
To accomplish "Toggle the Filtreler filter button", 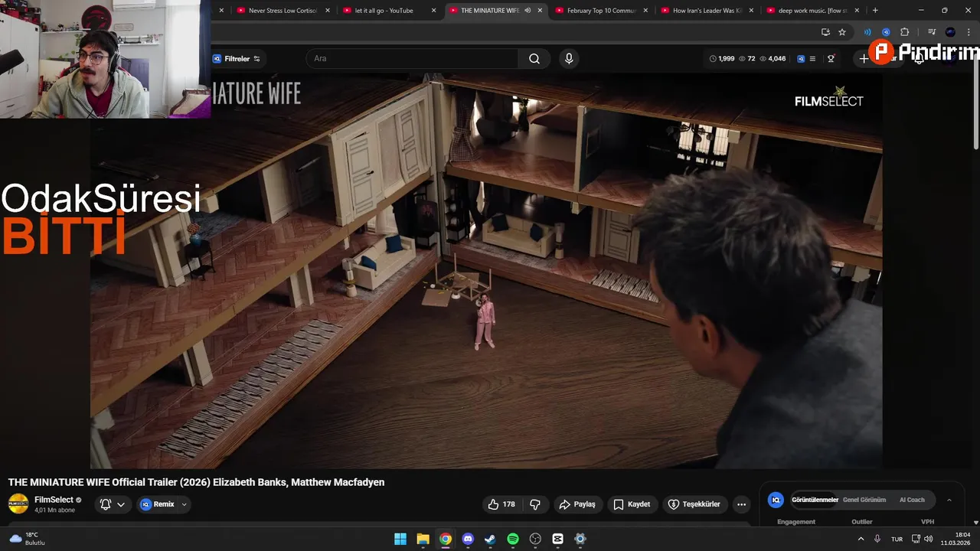I will coord(237,59).
